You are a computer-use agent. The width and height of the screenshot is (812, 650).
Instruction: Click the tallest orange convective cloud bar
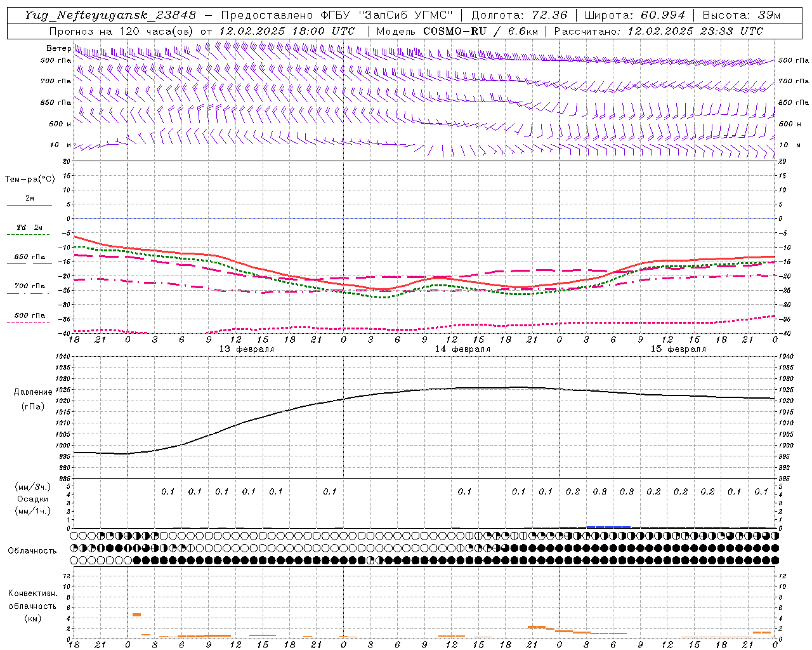136,614
